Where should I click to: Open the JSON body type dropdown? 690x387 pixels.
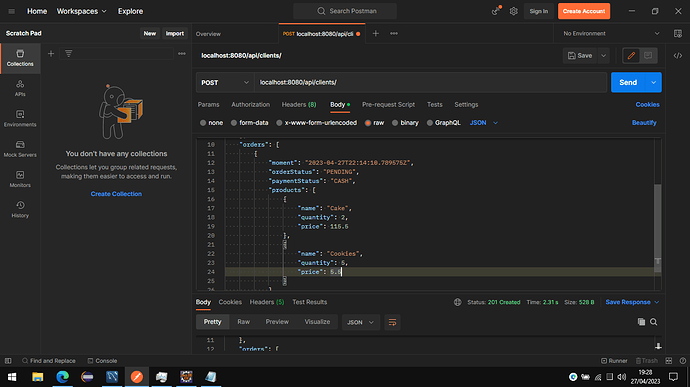click(x=484, y=123)
